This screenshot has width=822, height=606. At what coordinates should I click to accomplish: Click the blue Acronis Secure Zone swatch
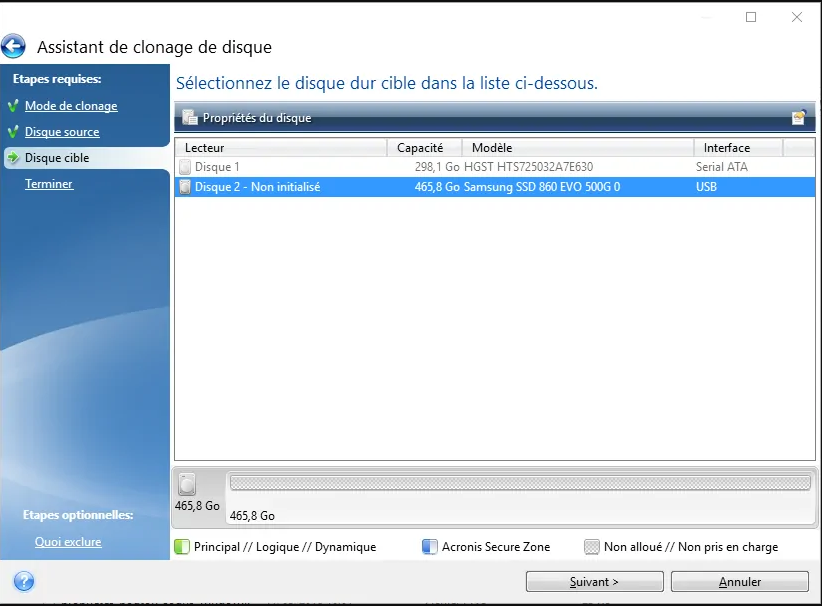coord(429,547)
